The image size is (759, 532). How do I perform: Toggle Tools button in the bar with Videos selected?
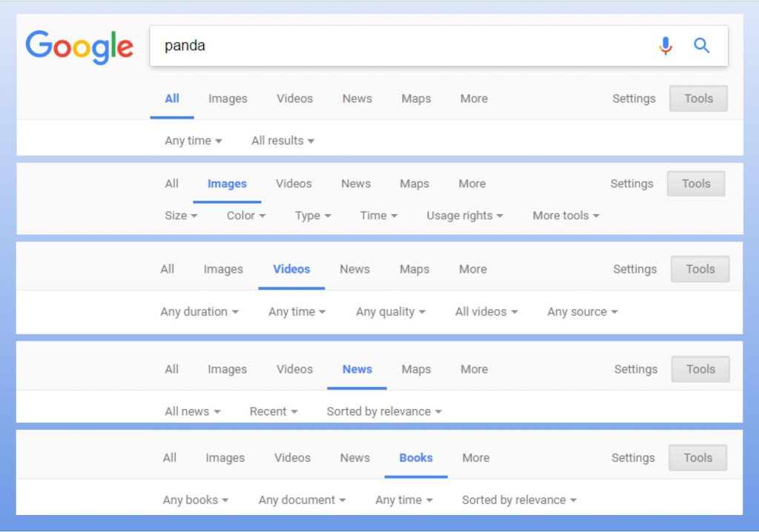pos(700,269)
